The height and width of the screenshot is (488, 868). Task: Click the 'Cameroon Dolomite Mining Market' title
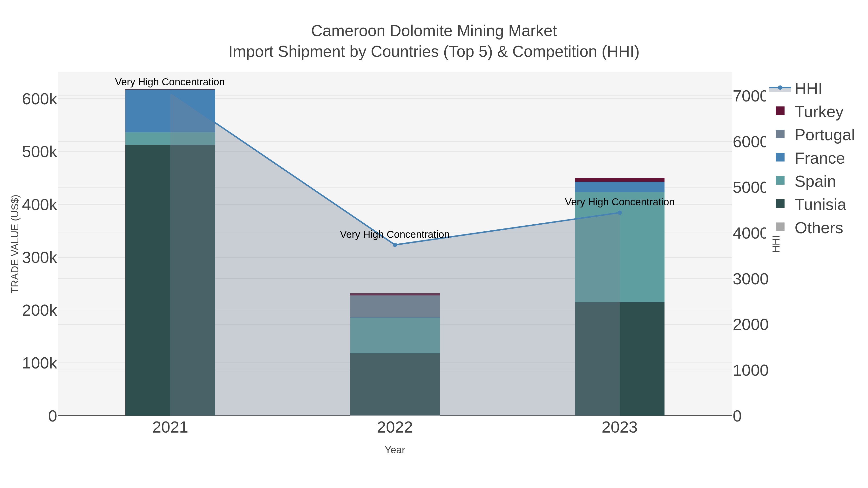pos(434,31)
